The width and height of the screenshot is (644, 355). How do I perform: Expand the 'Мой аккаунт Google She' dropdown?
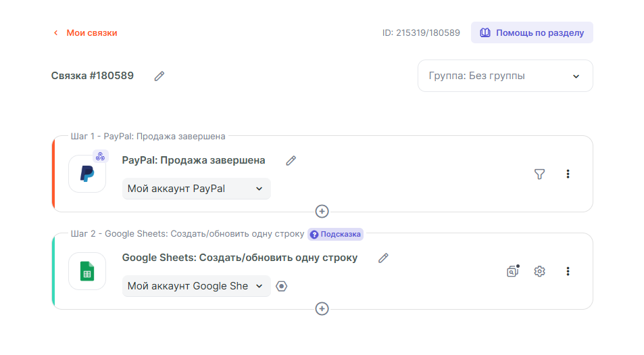point(196,286)
